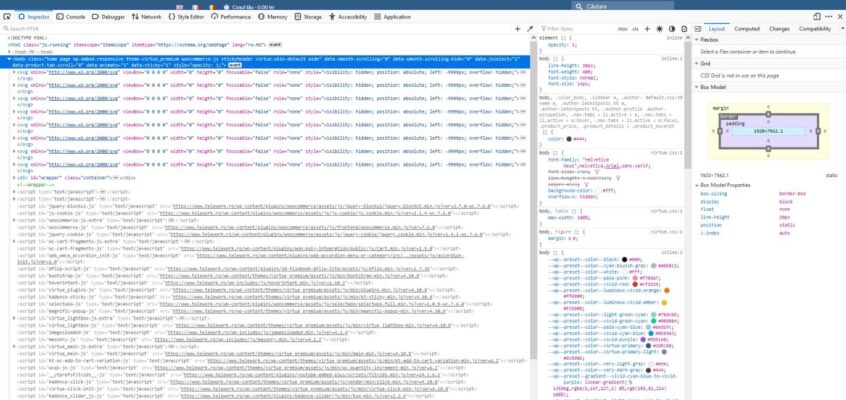Toggle light color scheme simulation sun icon
Image resolution: width=846 pixels, height=400 pixels.
659,29
